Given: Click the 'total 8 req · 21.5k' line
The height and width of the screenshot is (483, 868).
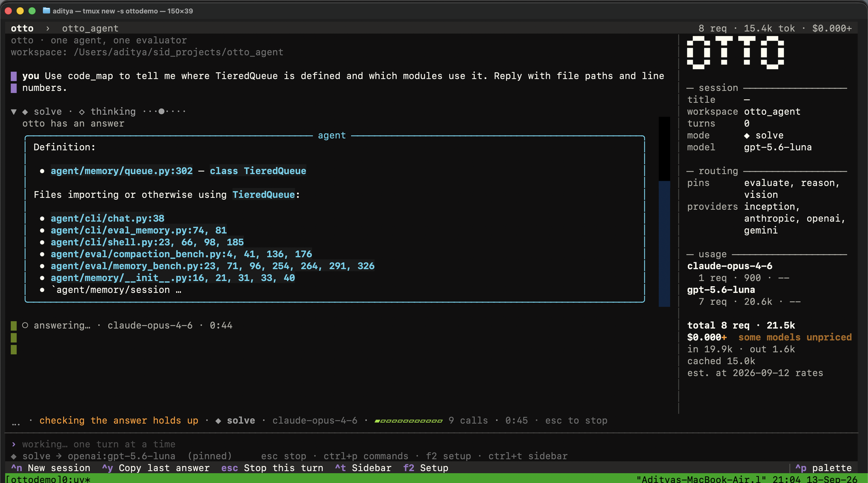Looking at the screenshot, I should click(741, 325).
